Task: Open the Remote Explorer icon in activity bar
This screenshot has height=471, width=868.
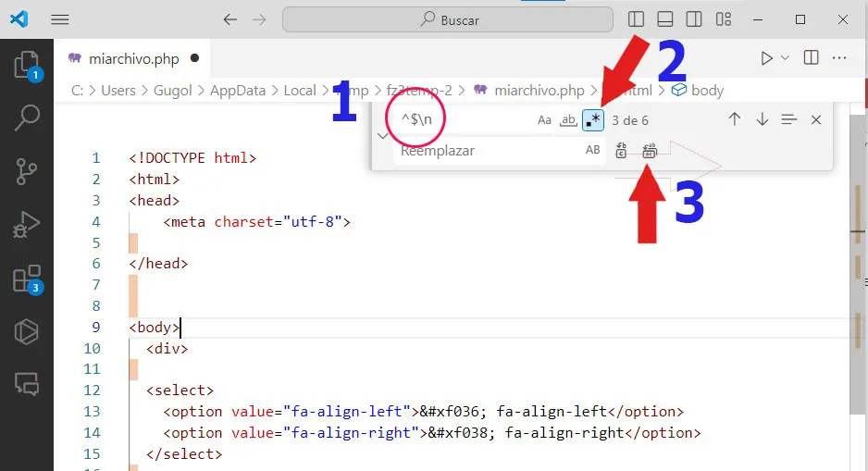Action: pos(27,383)
